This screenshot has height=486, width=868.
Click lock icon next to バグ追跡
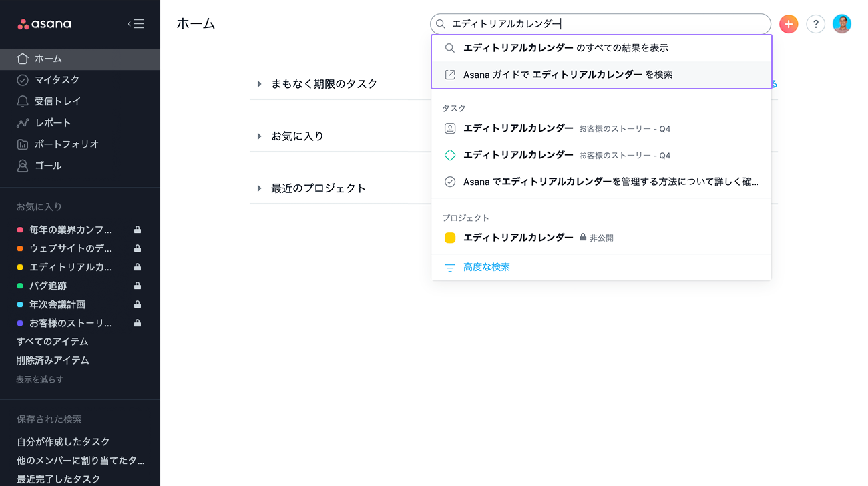click(x=138, y=286)
